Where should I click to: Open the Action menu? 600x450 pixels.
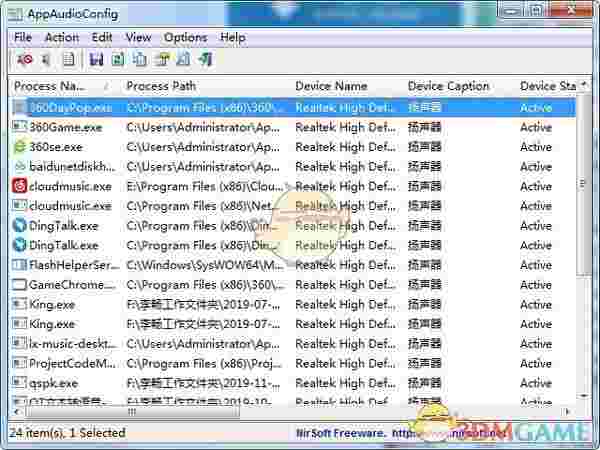[x=62, y=38]
